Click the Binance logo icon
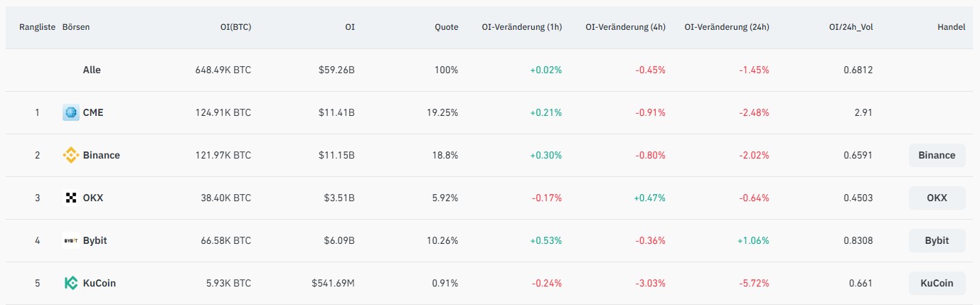 (71, 155)
